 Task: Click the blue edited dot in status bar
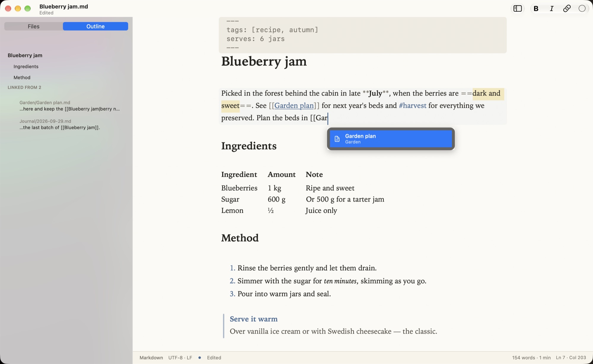click(200, 357)
